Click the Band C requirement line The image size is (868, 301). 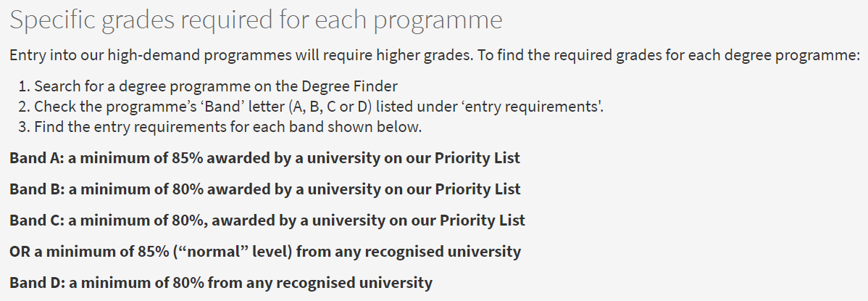coord(267,220)
